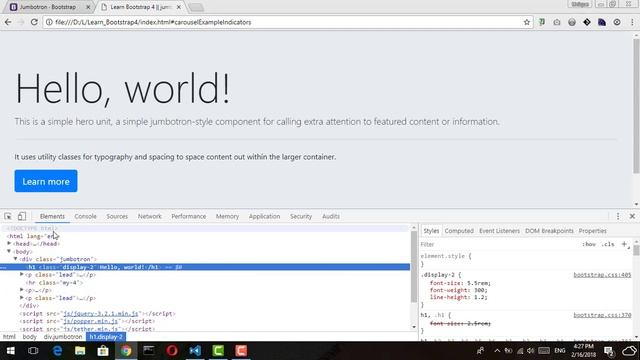Select the hr class my-4 element row
This screenshot has width=640, height=360.
[x=54, y=282]
